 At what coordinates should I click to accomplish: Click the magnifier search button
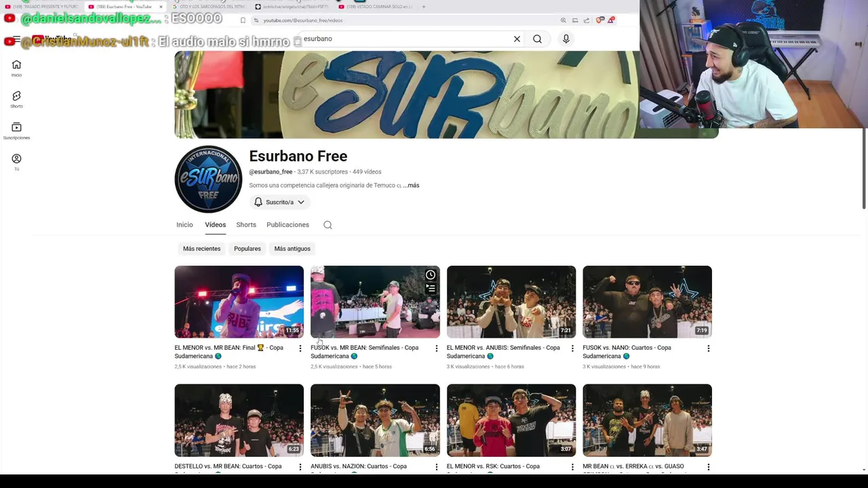pos(537,39)
